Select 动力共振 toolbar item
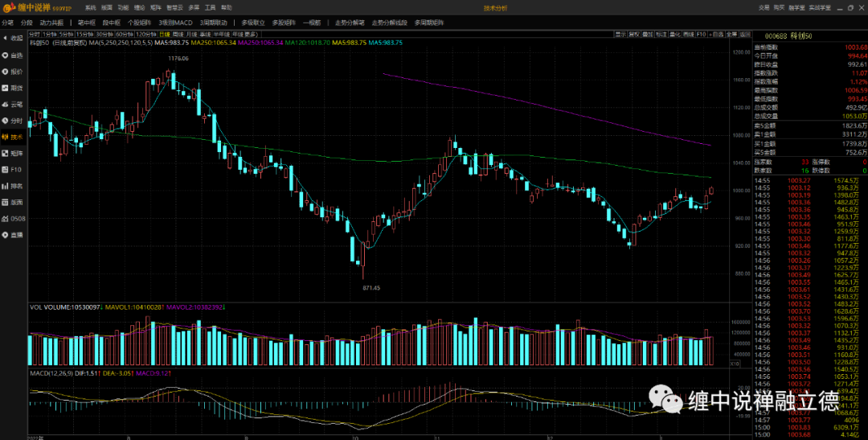Viewport: 868px width, 440px height. [51, 23]
